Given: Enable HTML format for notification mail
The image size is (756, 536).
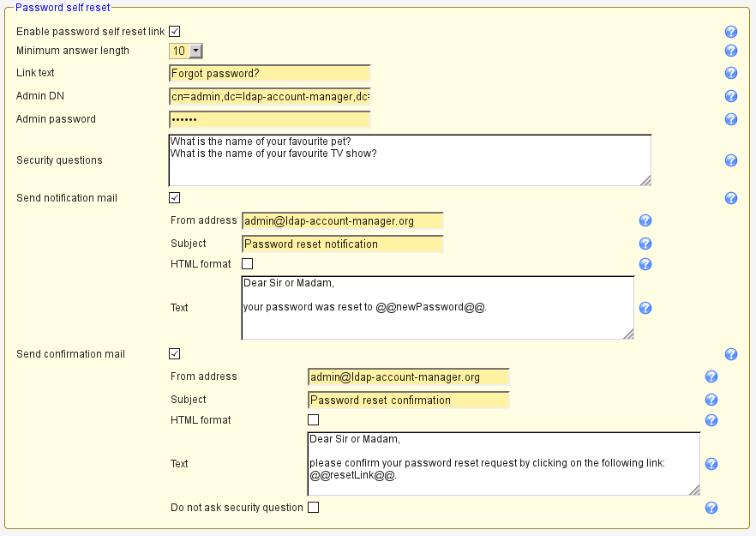Looking at the screenshot, I should tap(247, 264).
